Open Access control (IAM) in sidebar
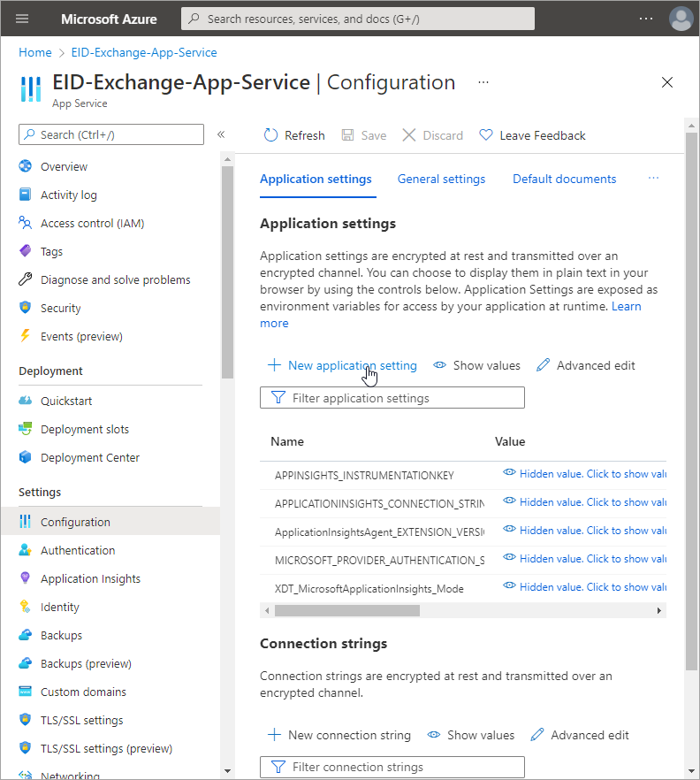 (x=92, y=223)
